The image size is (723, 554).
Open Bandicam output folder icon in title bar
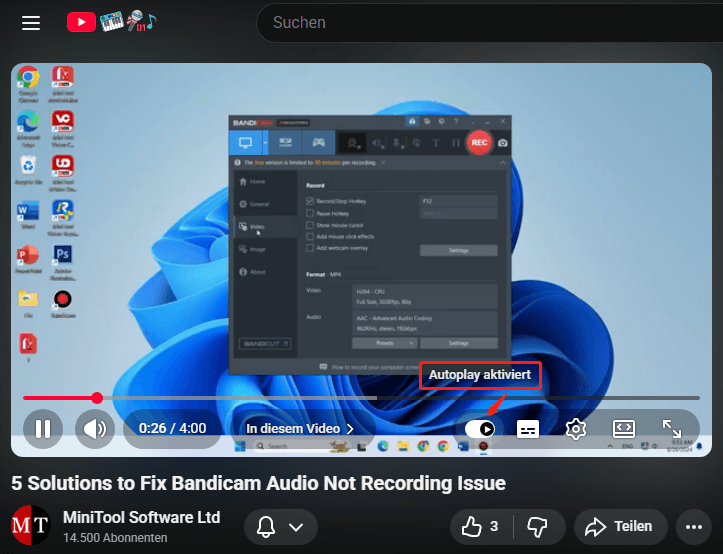pos(427,121)
